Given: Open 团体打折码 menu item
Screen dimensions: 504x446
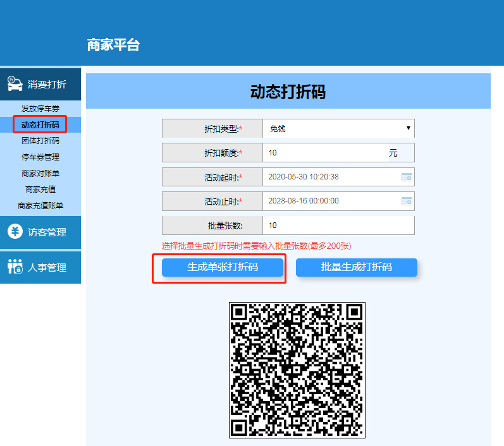Looking at the screenshot, I should click(40, 141).
